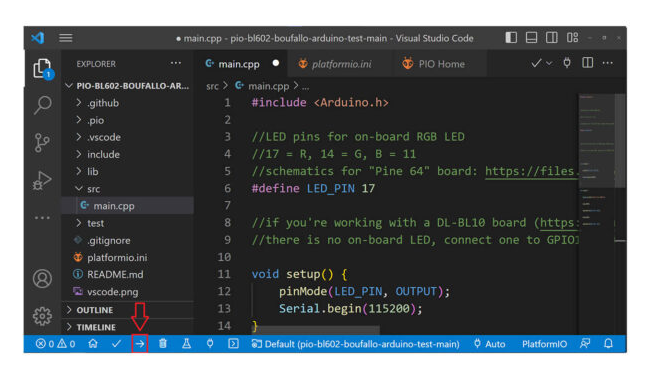Click the feedback icon in status bar
The image size is (660, 374).
point(585,344)
